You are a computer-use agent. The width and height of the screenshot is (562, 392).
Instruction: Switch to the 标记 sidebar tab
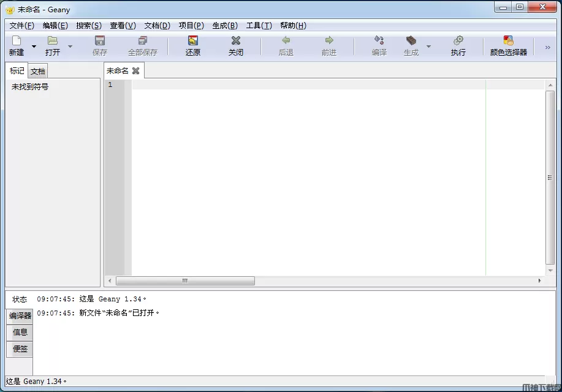click(17, 70)
